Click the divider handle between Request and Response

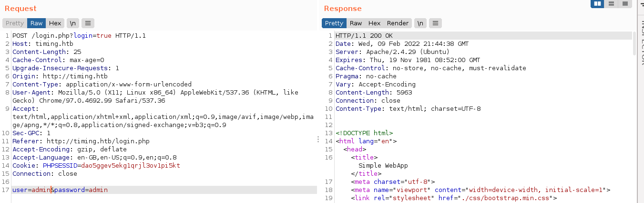[x=318, y=139]
